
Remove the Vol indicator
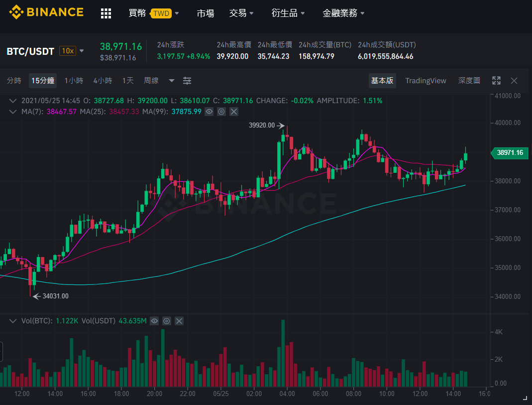coord(179,321)
